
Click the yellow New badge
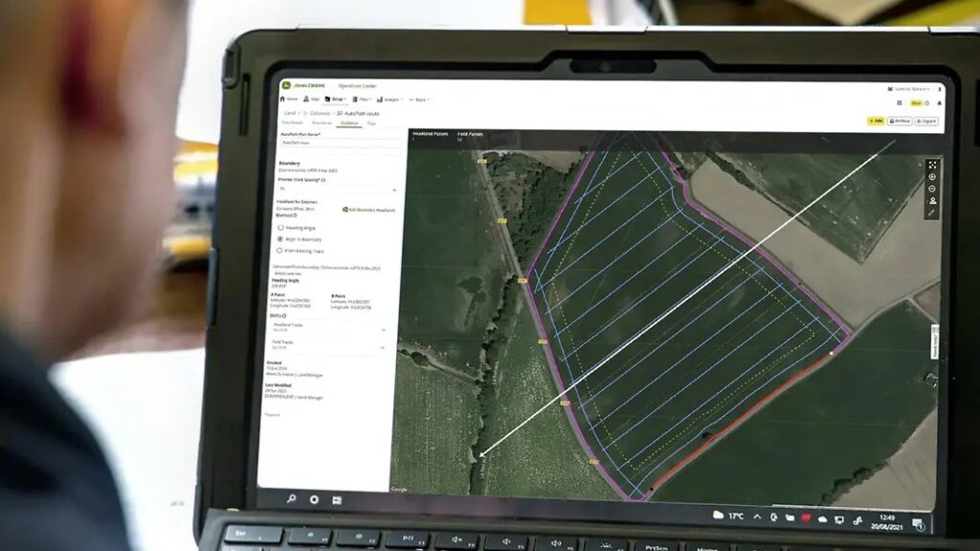pyautogui.click(x=916, y=103)
